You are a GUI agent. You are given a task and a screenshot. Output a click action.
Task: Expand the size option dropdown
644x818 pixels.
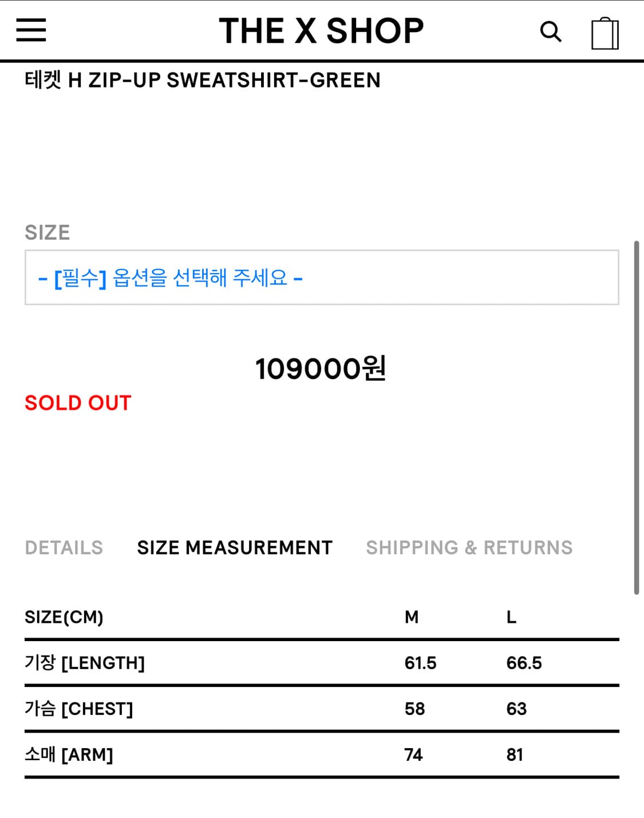click(322, 278)
